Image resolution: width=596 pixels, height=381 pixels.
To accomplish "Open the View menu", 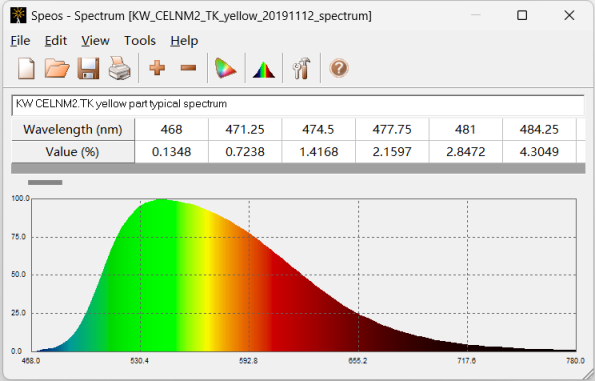I will click(x=95, y=41).
